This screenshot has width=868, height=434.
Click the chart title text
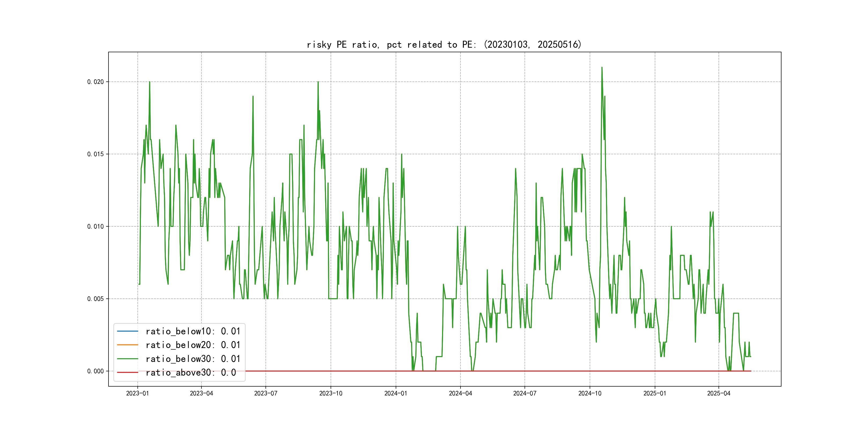444,44
